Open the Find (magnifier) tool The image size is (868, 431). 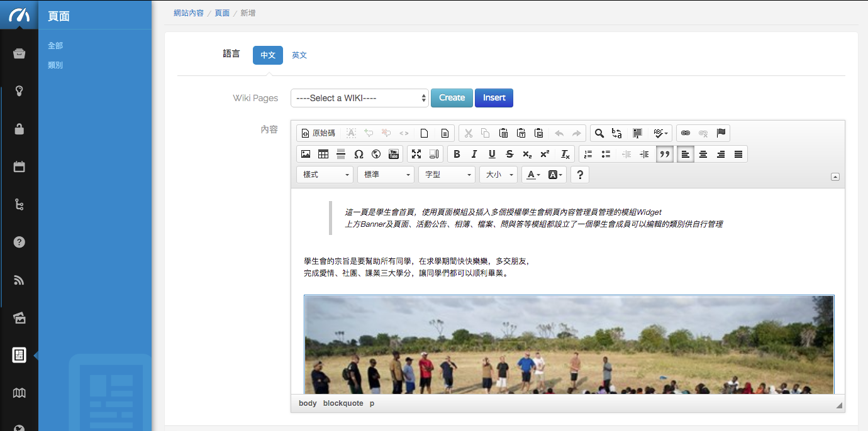(x=599, y=133)
